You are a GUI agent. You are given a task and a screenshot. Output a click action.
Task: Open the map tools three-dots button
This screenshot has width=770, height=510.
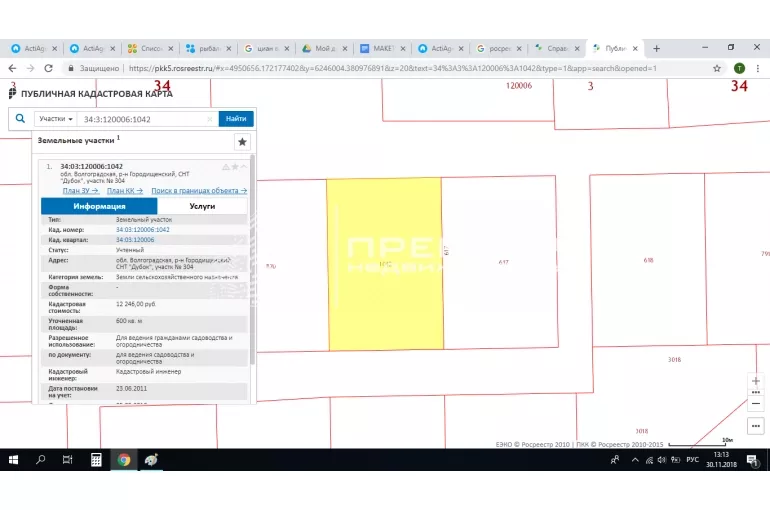click(x=755, y=425)
